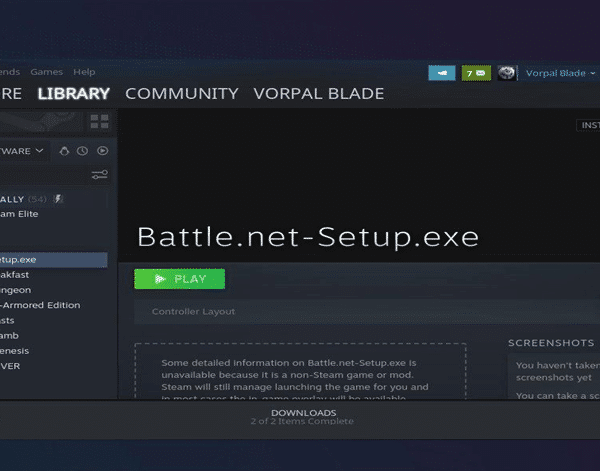The width and height of the screenshot is (600, 471).
Task: Launch Battle.net-Setup.exe with PLAY button
Action: [179, 279]
